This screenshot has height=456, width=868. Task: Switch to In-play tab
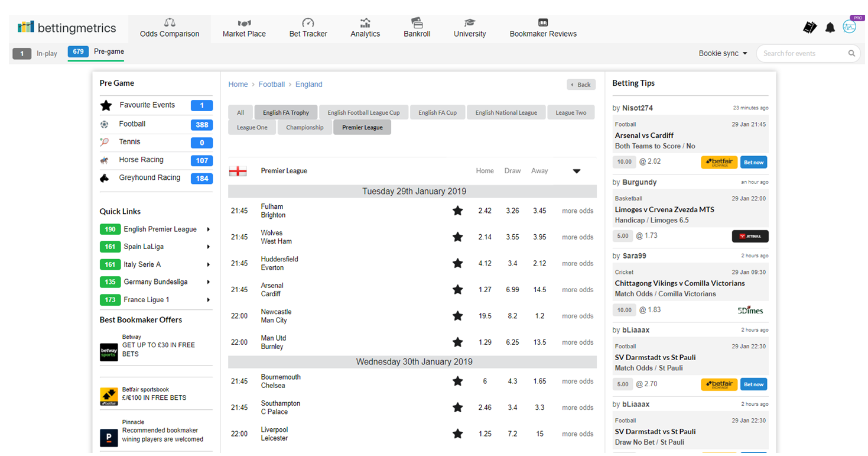point(35,54)
